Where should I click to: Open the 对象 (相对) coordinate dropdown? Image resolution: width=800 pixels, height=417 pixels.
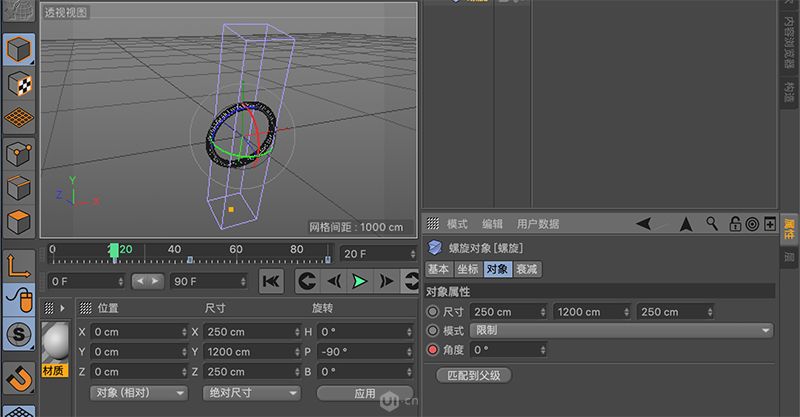(x=138, y=393)
